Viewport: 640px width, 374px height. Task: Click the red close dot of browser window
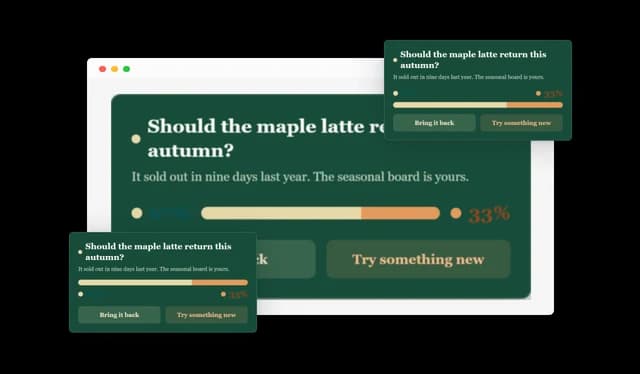click(102, 69)
